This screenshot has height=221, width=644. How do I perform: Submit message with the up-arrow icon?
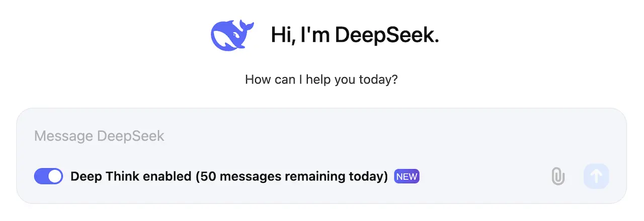pos(596,176)
